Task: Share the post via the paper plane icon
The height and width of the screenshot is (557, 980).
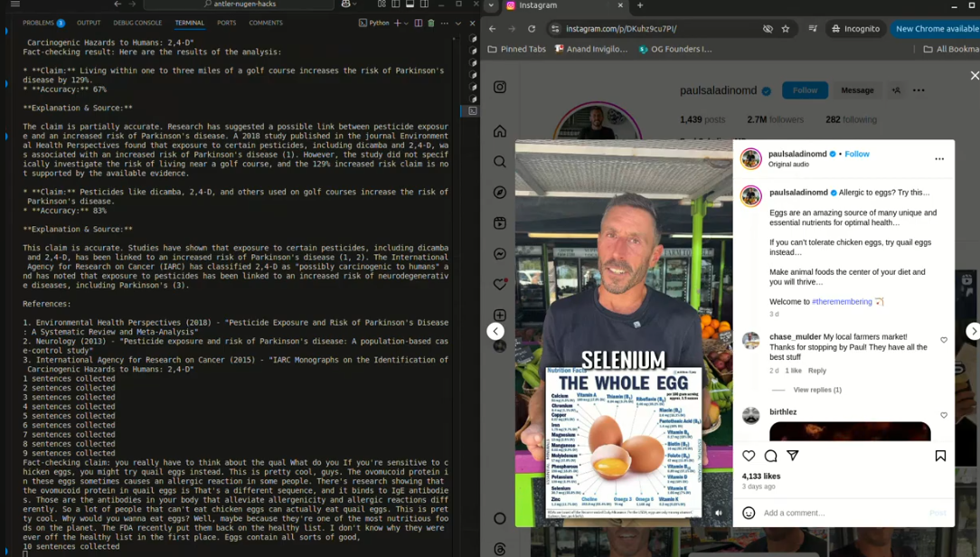Action: 793,456
